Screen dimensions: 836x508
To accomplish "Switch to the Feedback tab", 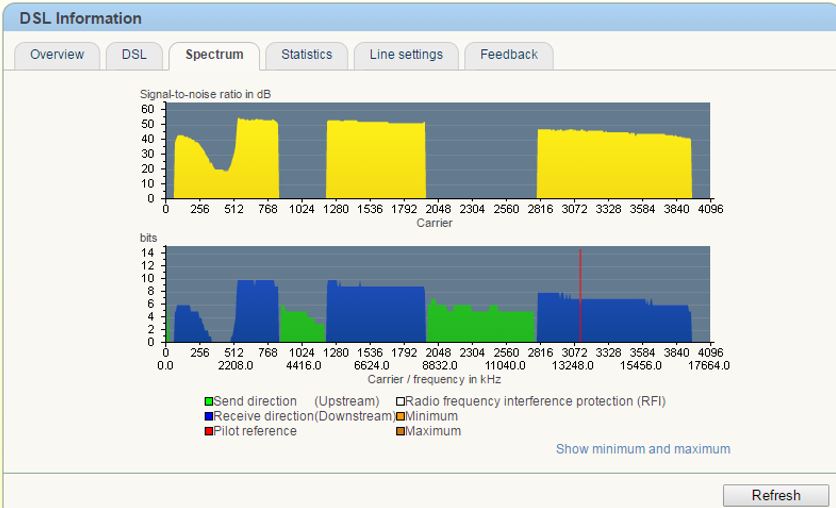I will point(508,55).
